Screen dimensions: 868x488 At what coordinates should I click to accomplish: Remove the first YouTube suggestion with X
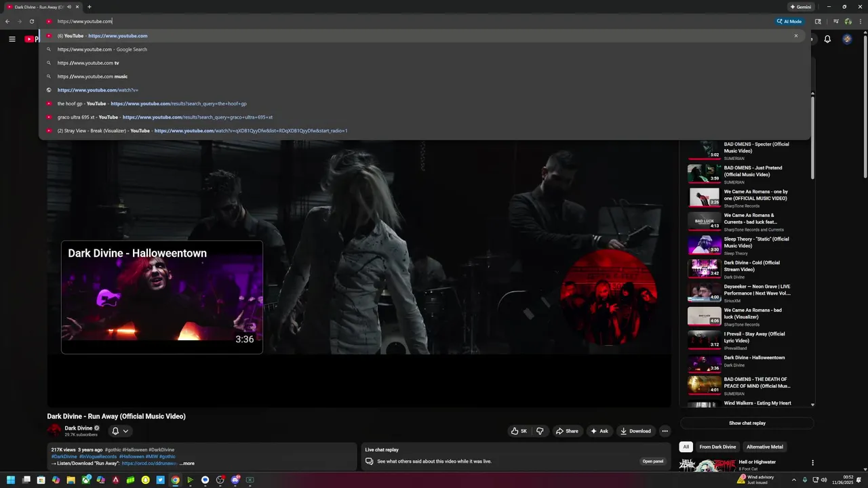point(796,35)
